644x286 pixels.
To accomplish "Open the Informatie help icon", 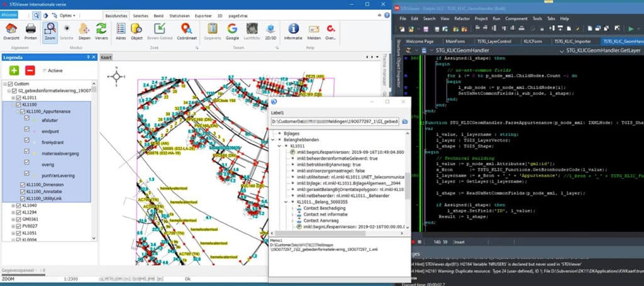I will pyautogui.click(x=293, y=28).
